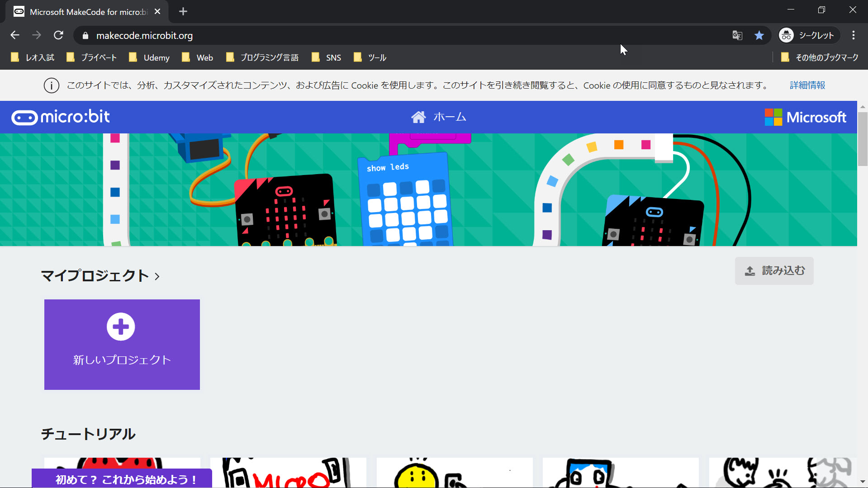Reload the page
868x488 pixels.
click(x=58, y=35)
